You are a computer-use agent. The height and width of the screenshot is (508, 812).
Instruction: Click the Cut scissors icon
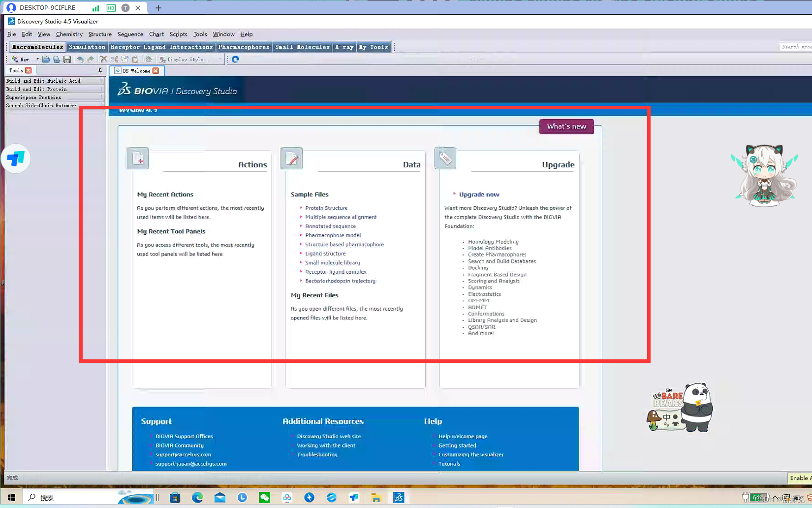(115, 60)
